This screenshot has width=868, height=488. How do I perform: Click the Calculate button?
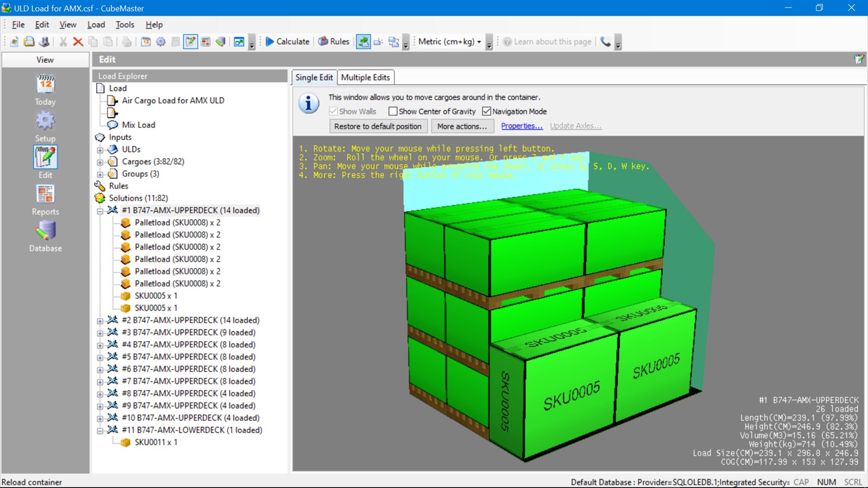287,42
